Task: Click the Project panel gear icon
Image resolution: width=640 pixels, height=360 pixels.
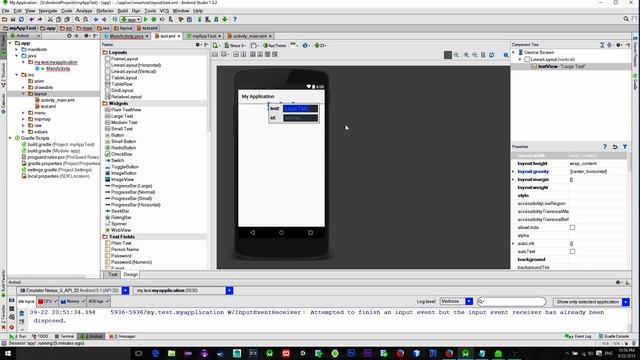Action: pyautogui.click(x=86, y=36)
